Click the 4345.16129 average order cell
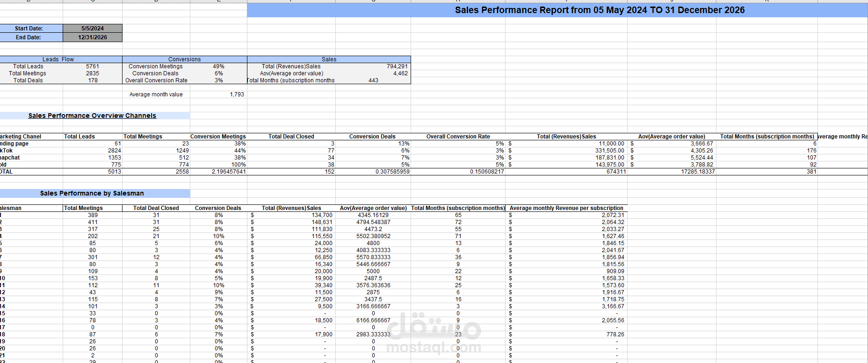Screen dimensions: 868x363 (x=373, y=215)
